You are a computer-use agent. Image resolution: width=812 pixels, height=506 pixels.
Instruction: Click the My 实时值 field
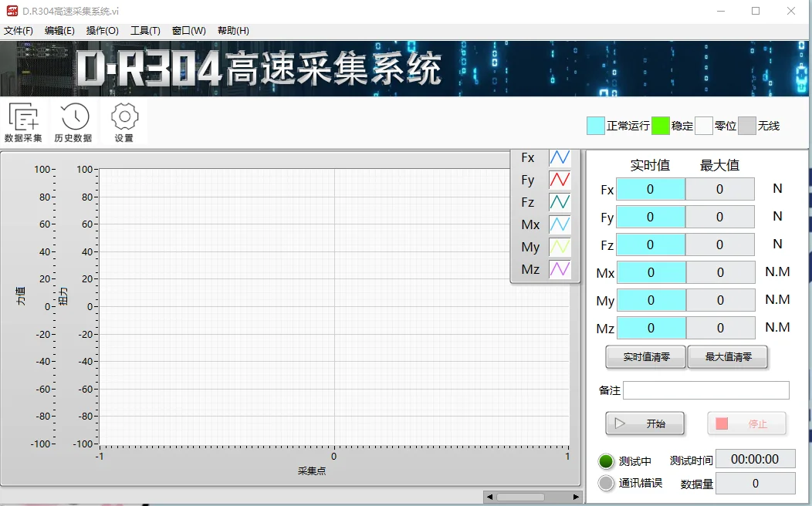(651, 300)
